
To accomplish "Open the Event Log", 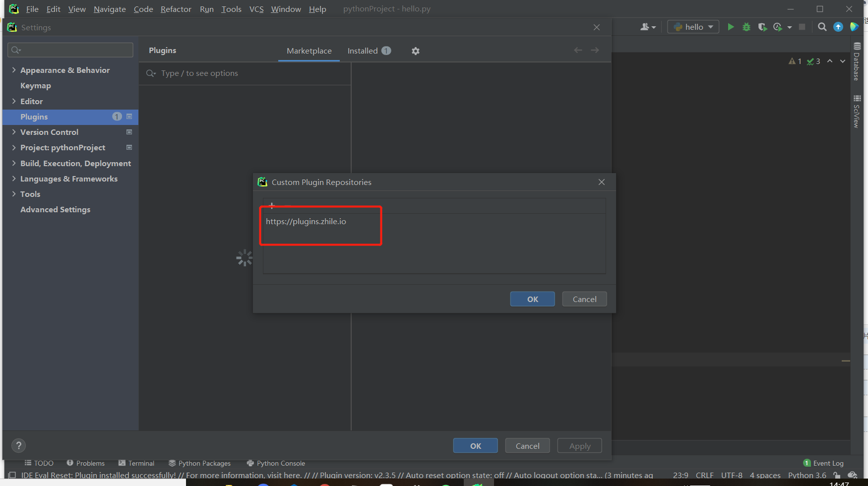I will 823,463.
